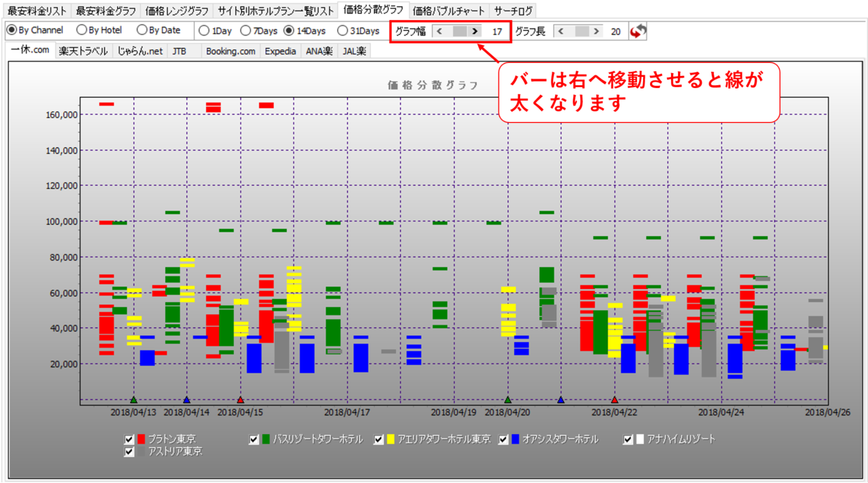
Task: Click the red refresh/reset arrows icon
Action: [x=638, y=31]
